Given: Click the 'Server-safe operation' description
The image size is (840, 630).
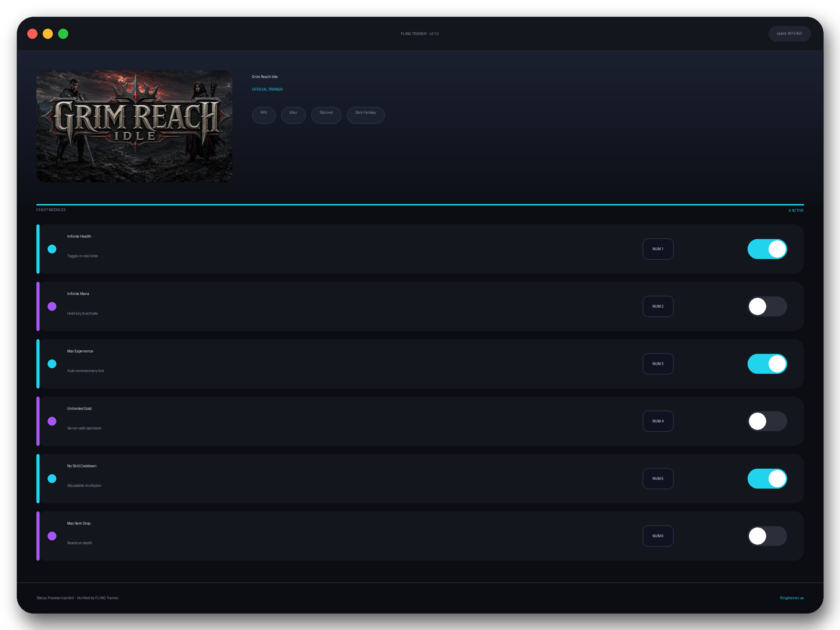Looking at the screenshot, I should click(84, 428).
